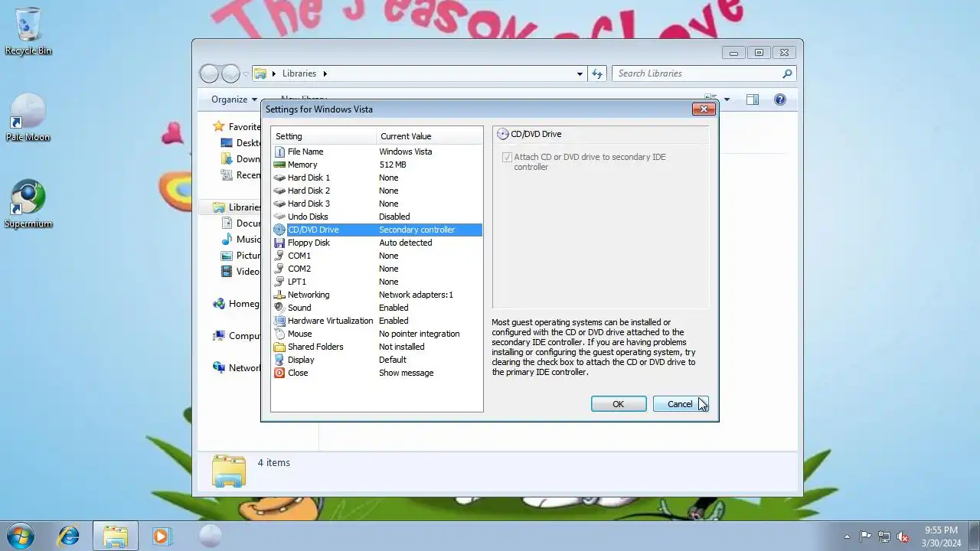Open the Organize dropdown menu
The width and height of the screenshot is (980, 551).
click(x=234, y=99)
